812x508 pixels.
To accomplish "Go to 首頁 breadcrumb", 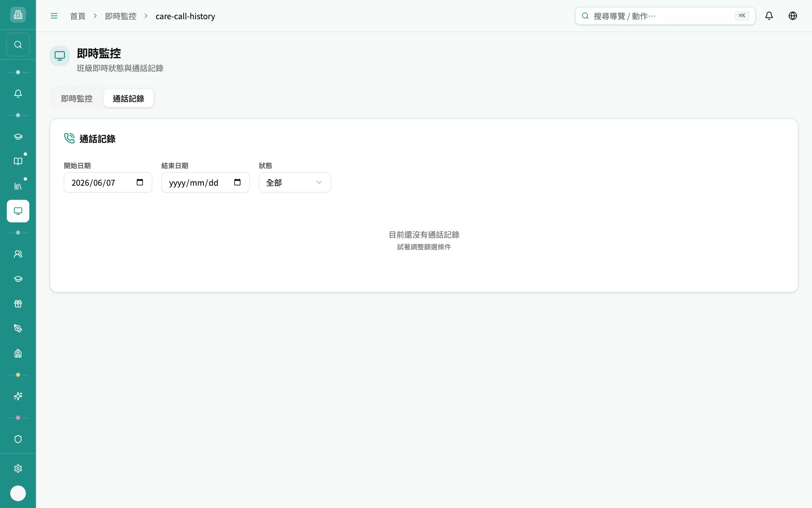I will [78, 16].
